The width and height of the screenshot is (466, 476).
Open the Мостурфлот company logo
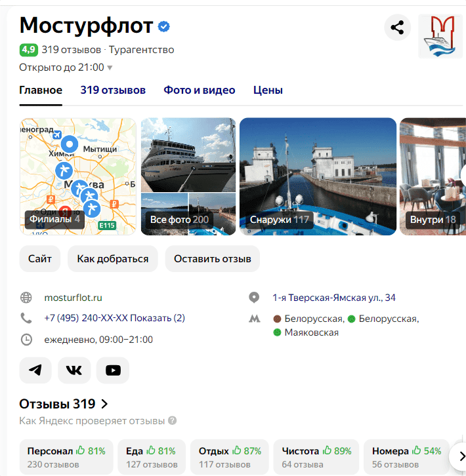pyautogui.click(x=440, y=36)
